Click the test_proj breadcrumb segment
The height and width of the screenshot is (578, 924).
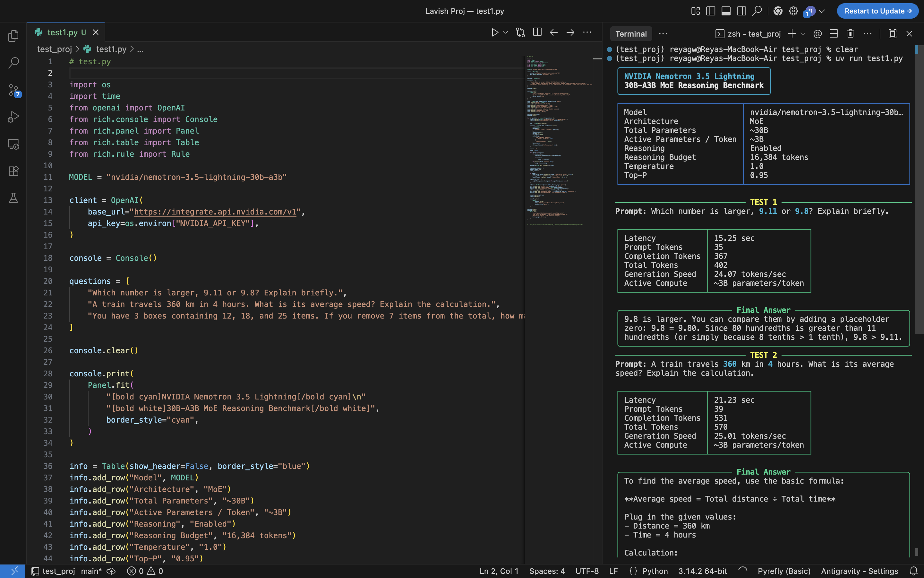click(x=54, y=49)
